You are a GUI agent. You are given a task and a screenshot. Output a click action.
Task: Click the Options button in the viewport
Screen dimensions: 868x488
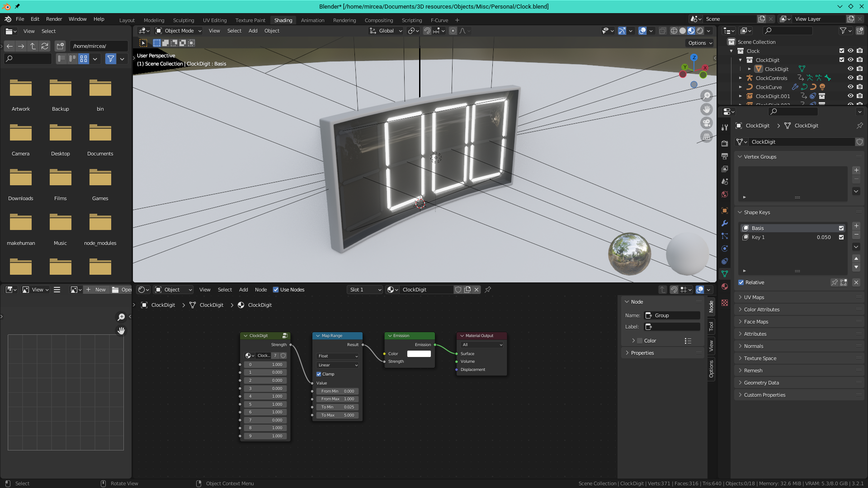699,42
